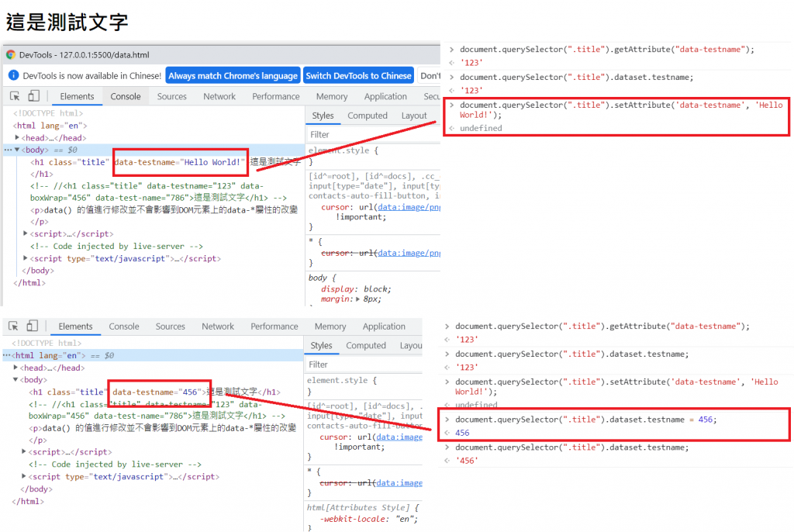Open the Sources tab in the lower DevTools panel
Viewport: 794px width, 532px height.
[x=170, y=326]
